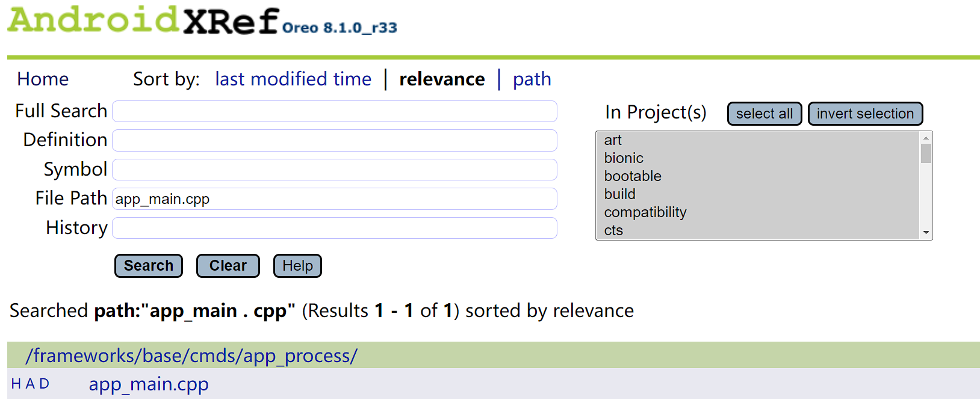Click the AndroidXRef logo

(x=143, y=20)
